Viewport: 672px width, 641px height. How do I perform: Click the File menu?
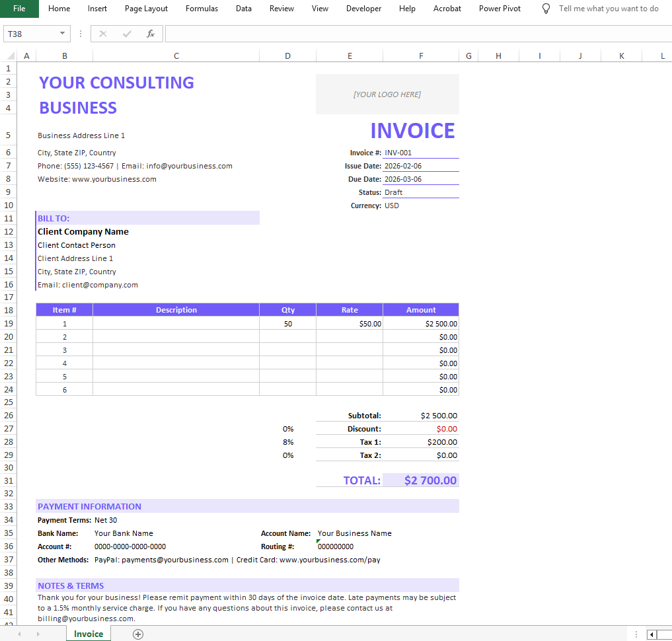[19, 9]
